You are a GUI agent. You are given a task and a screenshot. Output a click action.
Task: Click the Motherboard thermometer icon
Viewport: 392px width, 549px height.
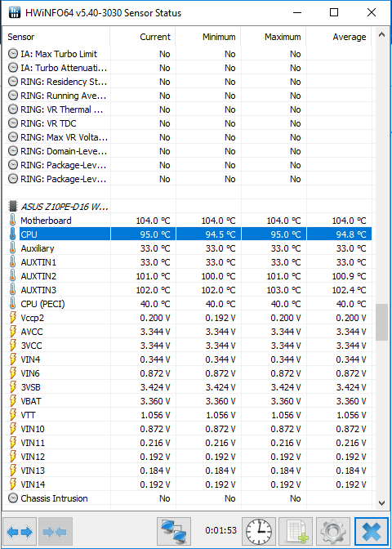tap(13, 221)
